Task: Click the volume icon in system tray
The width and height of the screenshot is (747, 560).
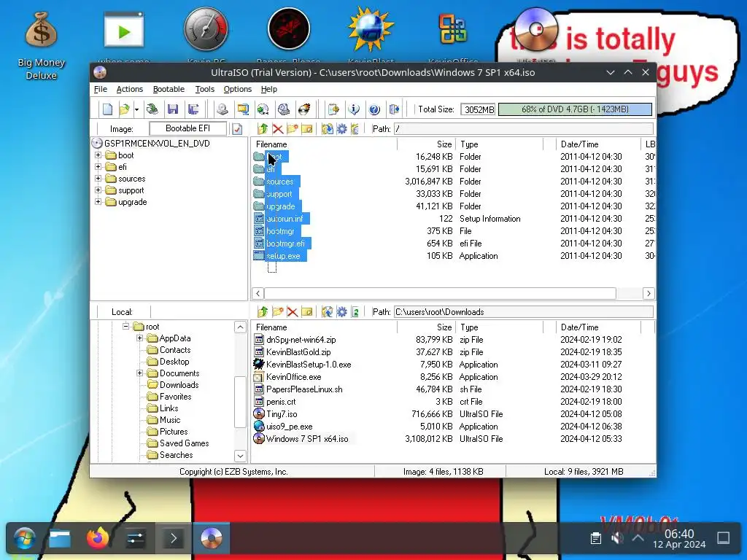Action: pyautogui.click(x=617, y=539)
